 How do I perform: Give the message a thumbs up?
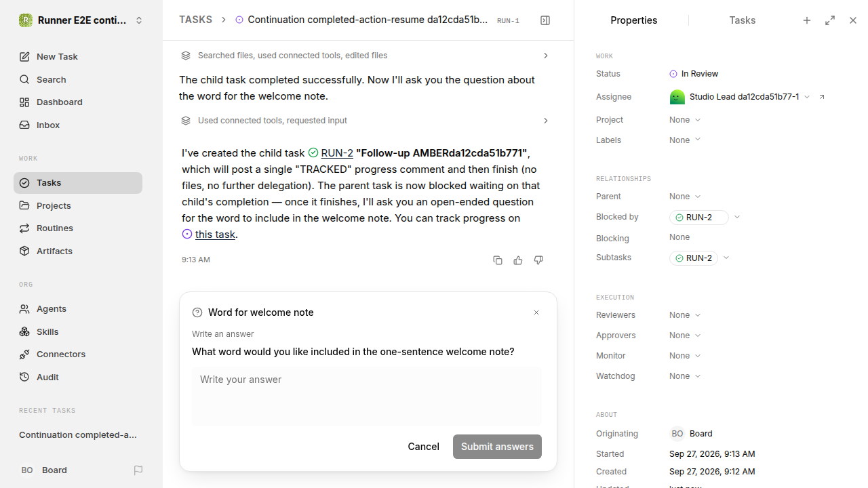(518, 260)
